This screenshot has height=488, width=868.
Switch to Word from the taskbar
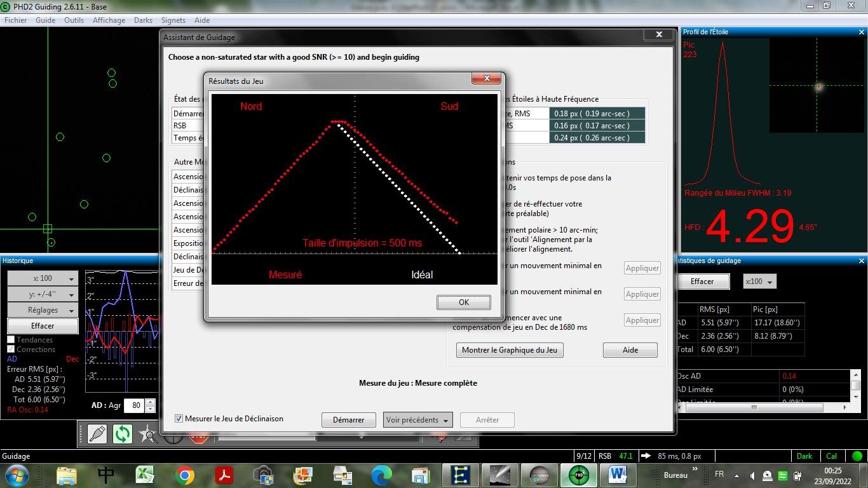pos(618,475)
